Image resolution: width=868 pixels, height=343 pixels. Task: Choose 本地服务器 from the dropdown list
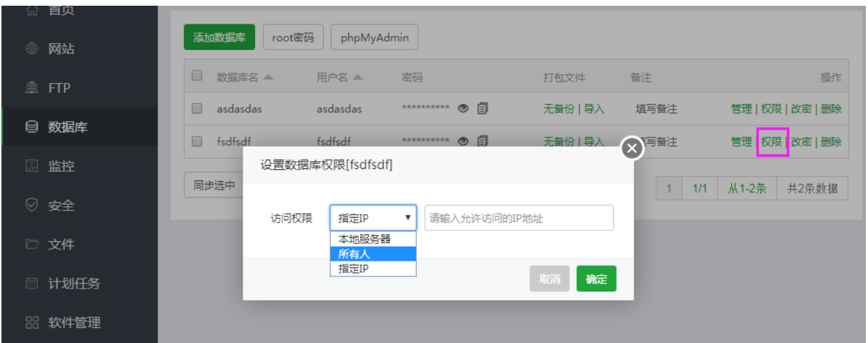point(372,239)
